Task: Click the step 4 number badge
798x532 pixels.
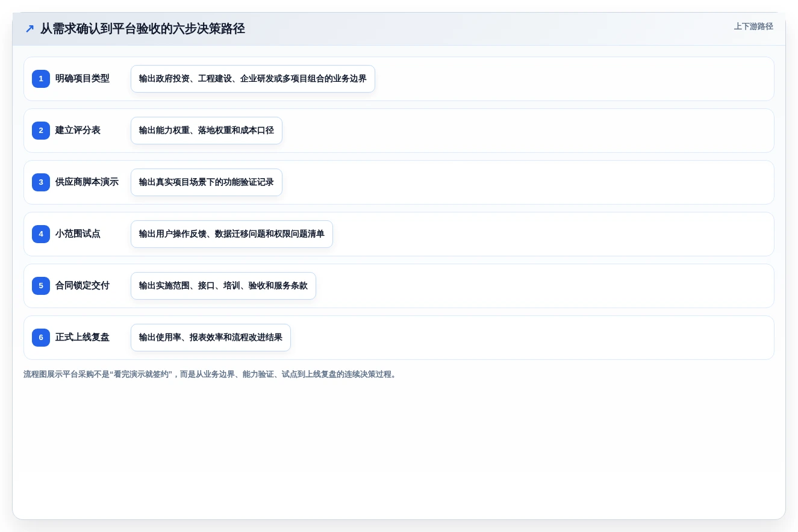Action: pyautogui.click(x=41, y=234)
